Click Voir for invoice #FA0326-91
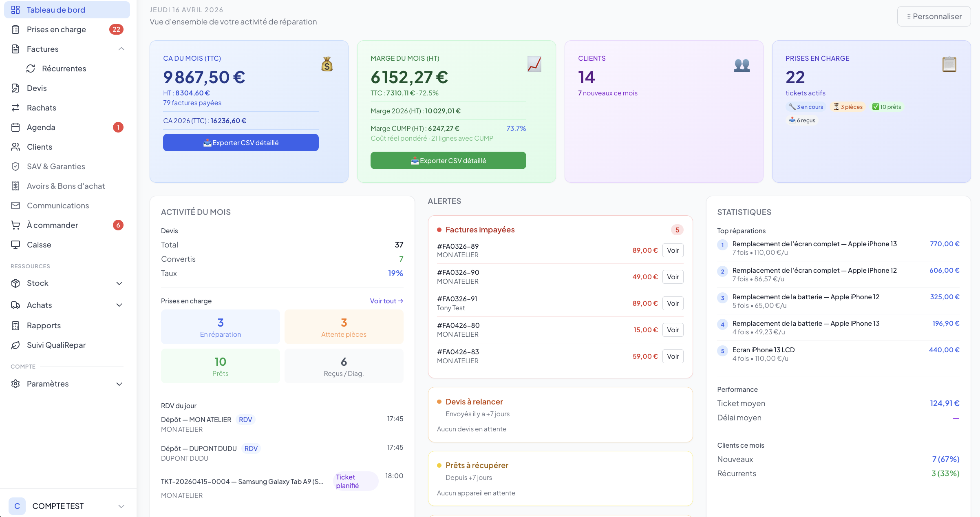 673,303
